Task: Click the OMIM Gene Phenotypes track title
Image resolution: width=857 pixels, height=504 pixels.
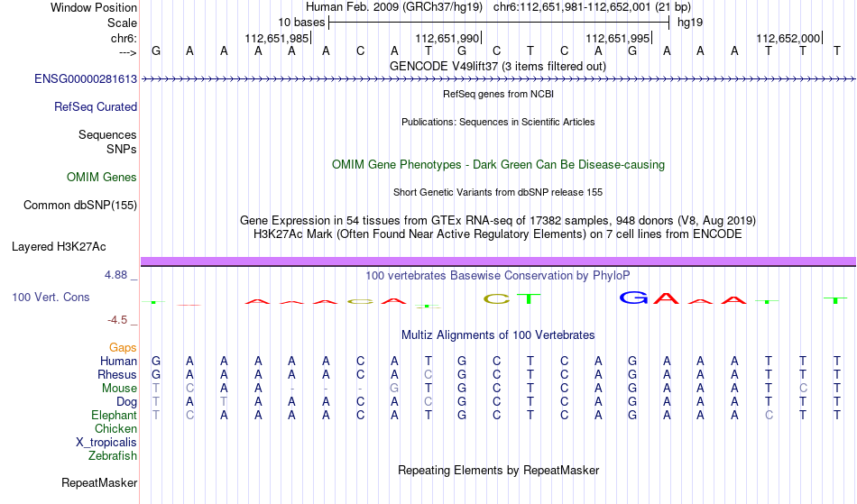Action: tap(498, 164)
